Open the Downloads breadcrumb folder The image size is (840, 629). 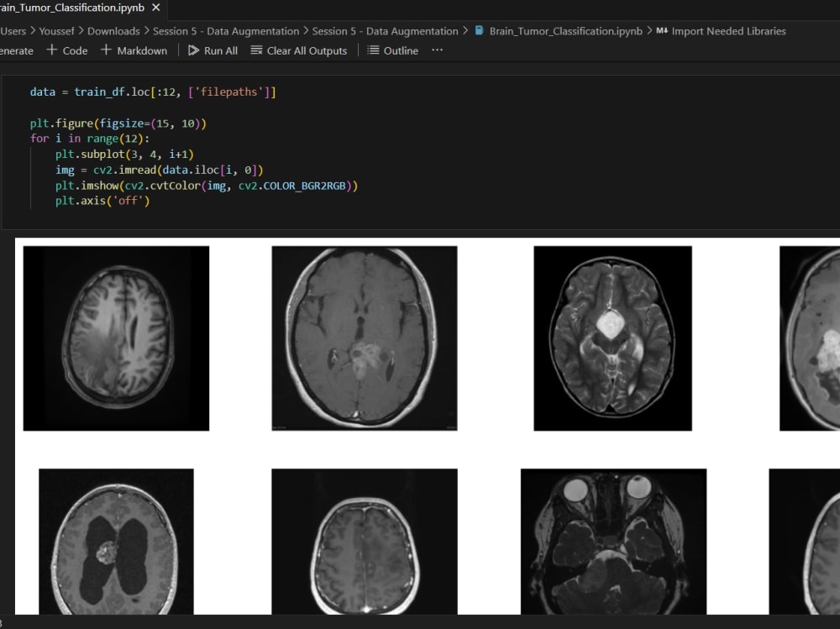click(x=113, y=31)
